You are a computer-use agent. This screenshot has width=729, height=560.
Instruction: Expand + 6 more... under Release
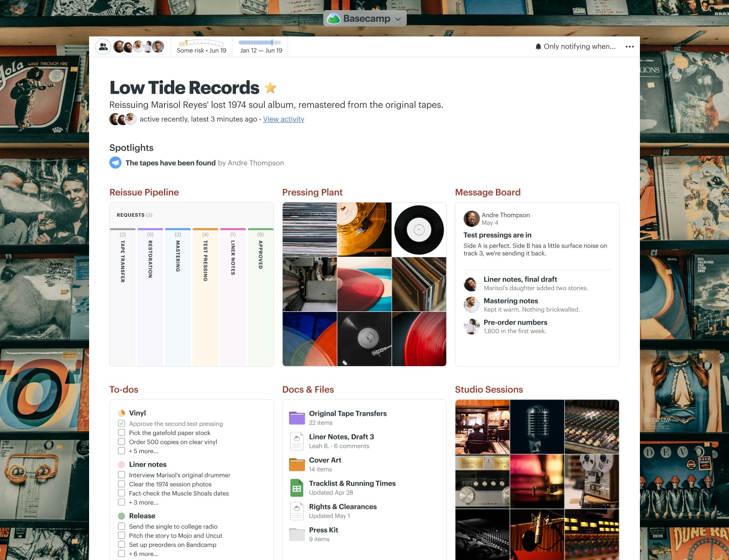pyautogui.click(x=143, y=554)
